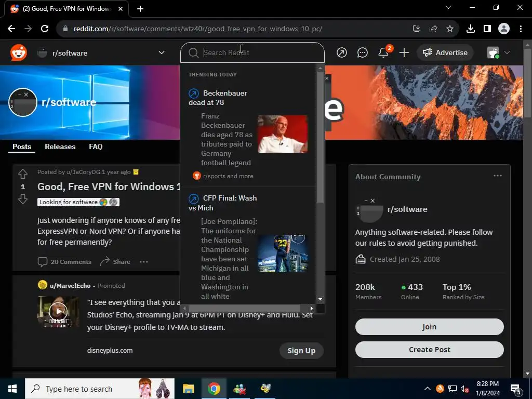This screenshot has width=532, height=399.
Task: Click the install app icon in address bar
Action: point(417,29)
